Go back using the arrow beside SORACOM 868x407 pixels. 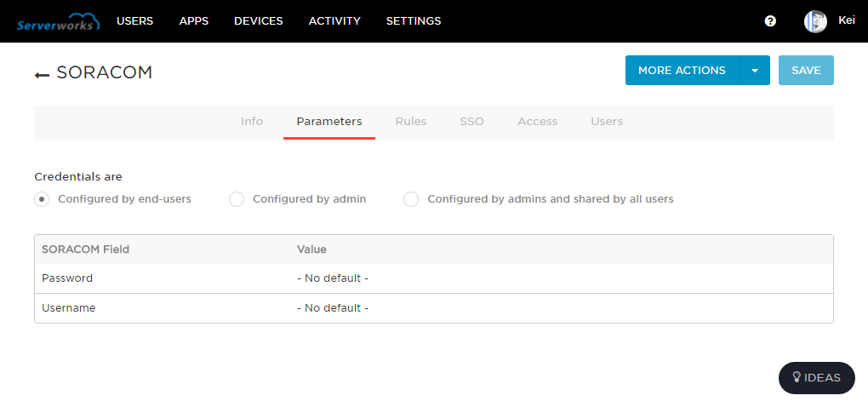pos(42,74)
